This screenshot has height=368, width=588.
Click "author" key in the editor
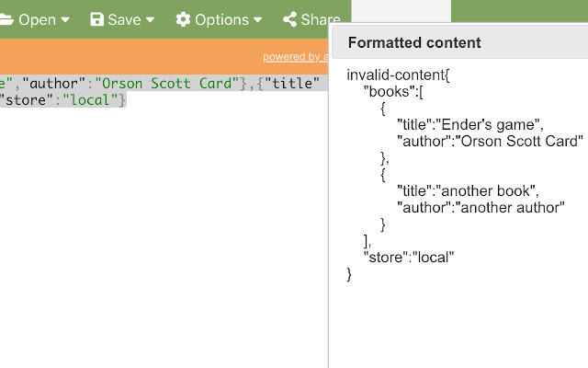tap(54, 84)
